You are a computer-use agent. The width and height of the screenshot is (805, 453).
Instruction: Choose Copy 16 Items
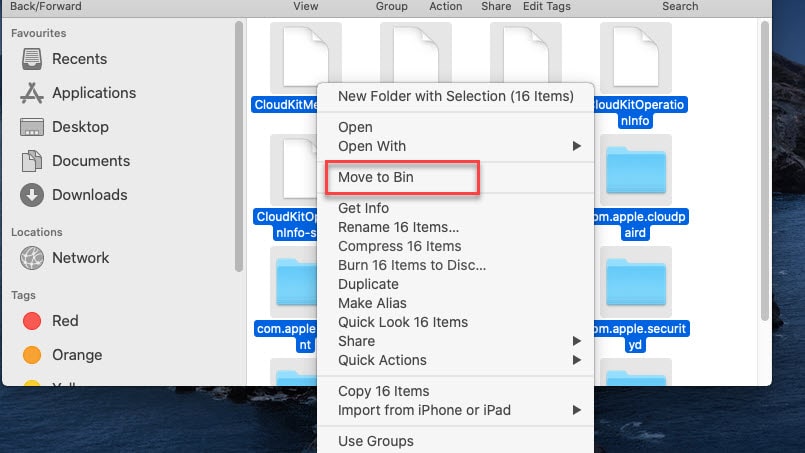tap(455, 391)
